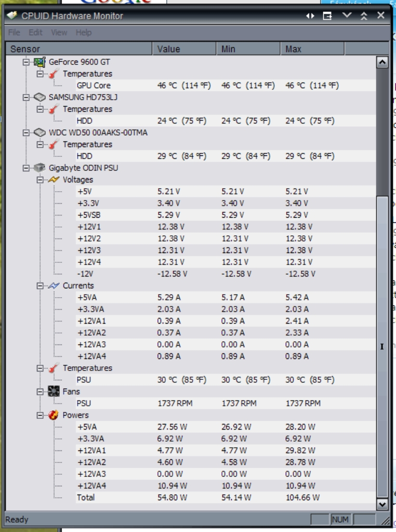Click the scrollbar up arrow
The width and height of the screenshot is (396, 532).
382,62
